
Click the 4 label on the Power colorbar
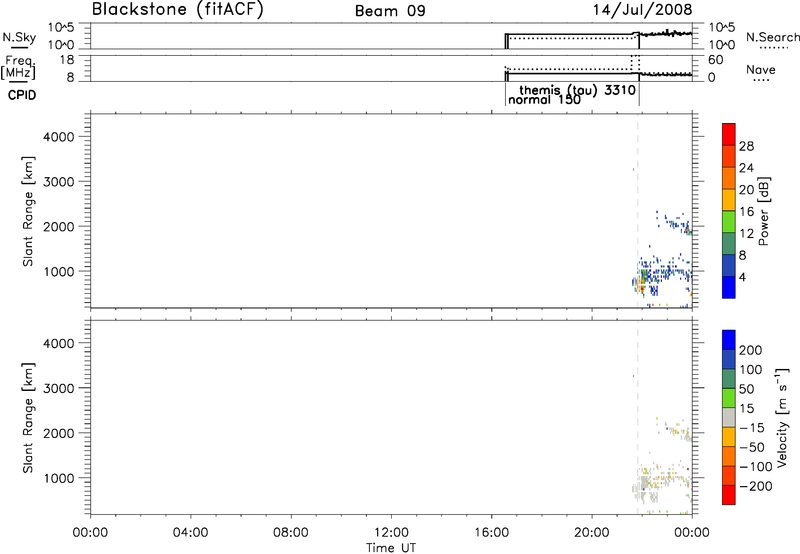coord(742,277)
